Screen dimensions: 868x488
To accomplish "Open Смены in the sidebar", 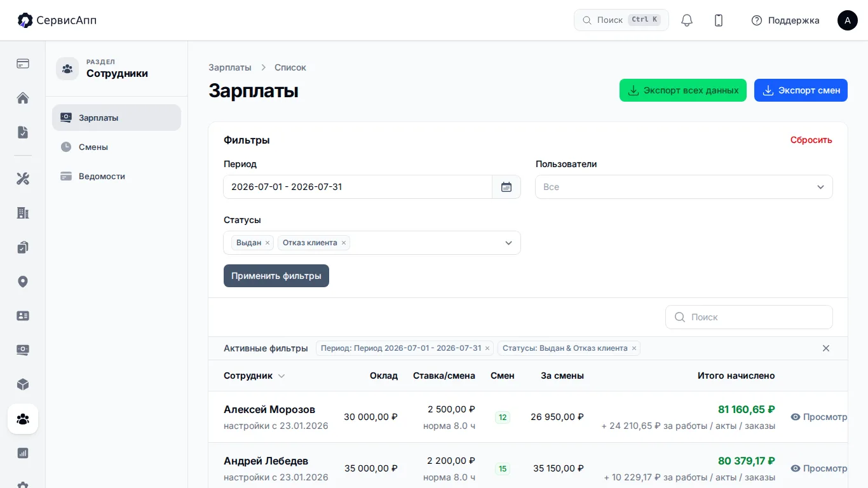I will click(116, 147).
